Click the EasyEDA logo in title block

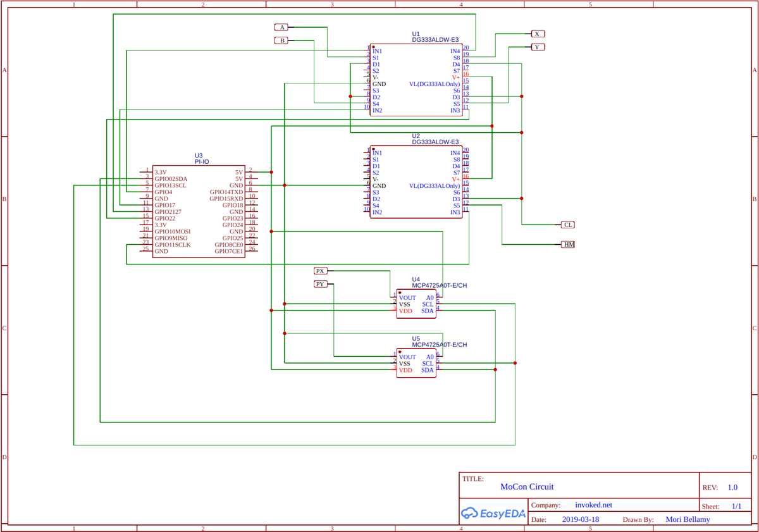tap(493, 513)
